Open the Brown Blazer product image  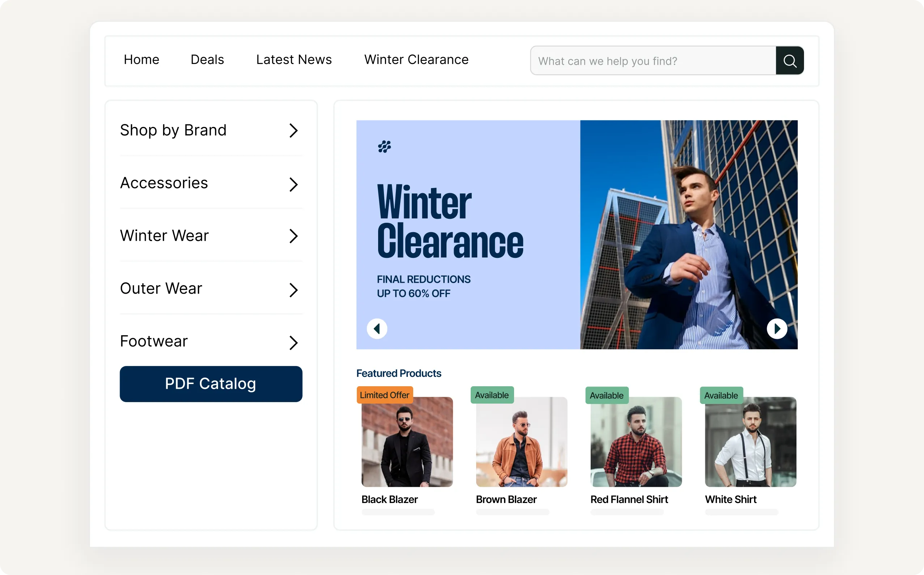(522, 442)
